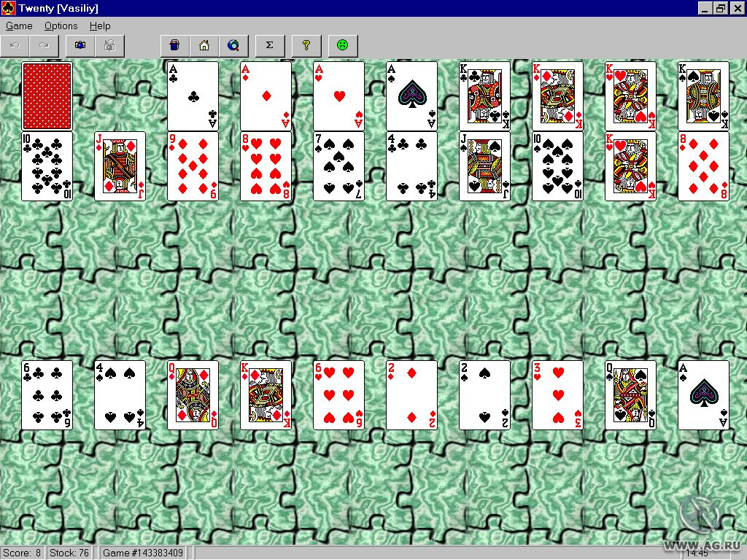Screen dimensions: 747x560
Task: Click the 'Game #143383409' status text
Action: coord(143,553)
